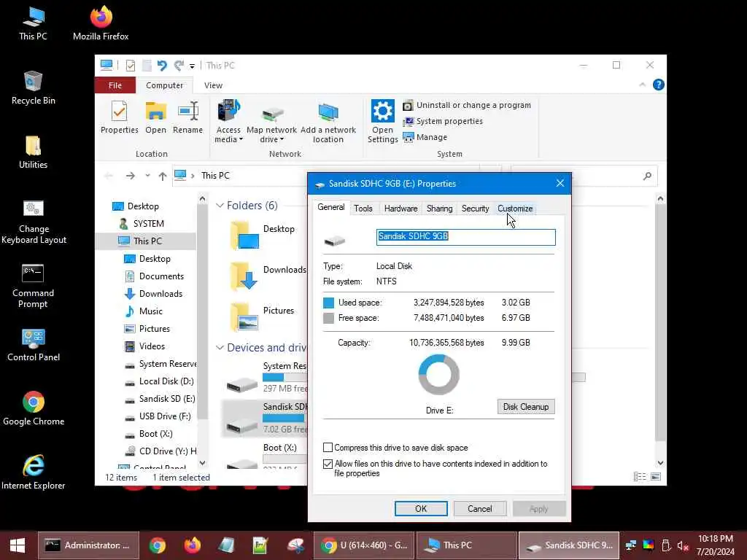The height and width of the screenshot is (560, 747).
Task: Click Add a network location
Action: (x=328, y=122)
